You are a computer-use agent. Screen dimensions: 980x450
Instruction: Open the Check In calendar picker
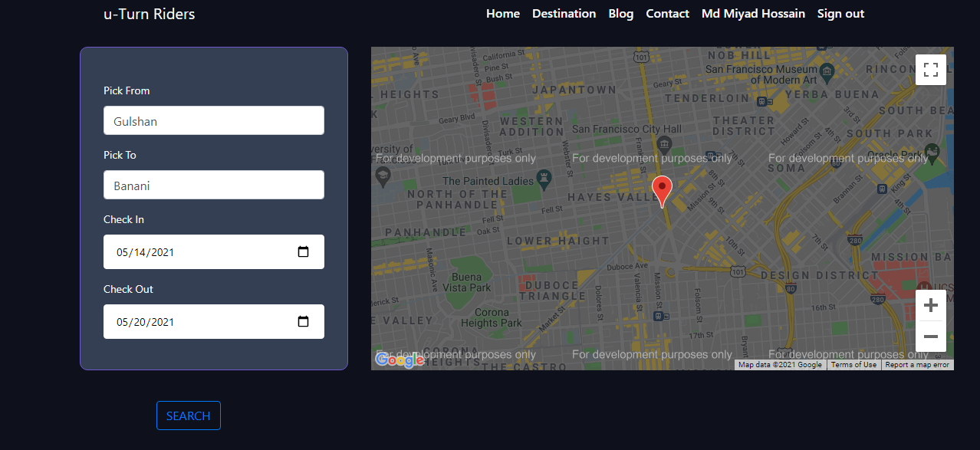click(x=303, y=251)
